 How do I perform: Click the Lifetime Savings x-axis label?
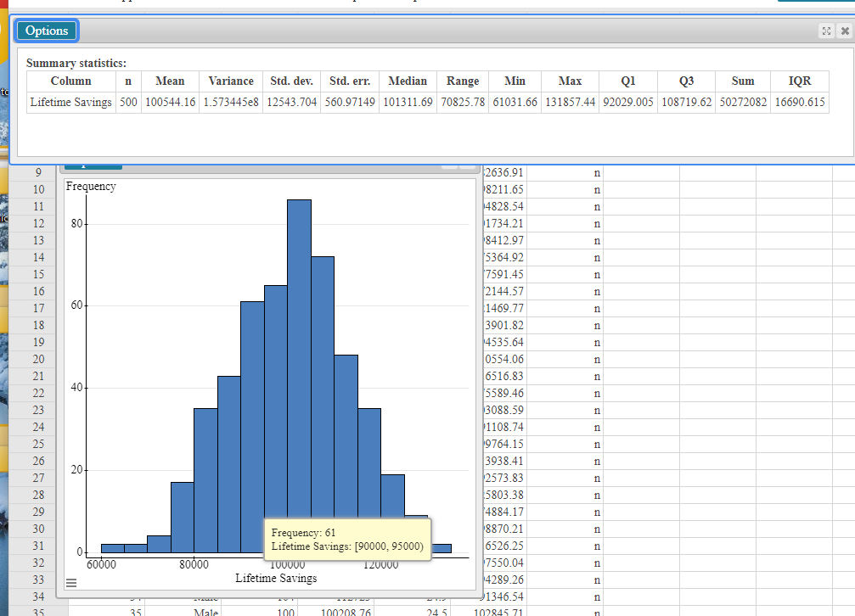click(276, 579)
